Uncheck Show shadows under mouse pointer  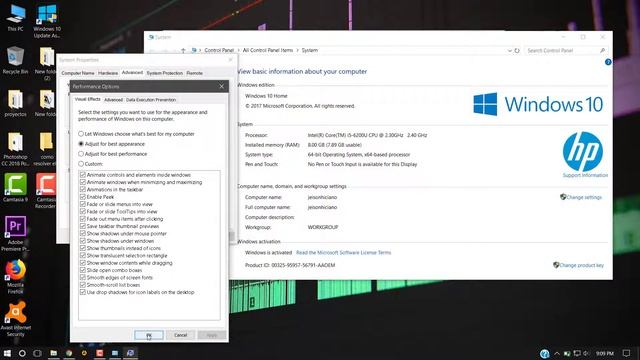(83, 233)
